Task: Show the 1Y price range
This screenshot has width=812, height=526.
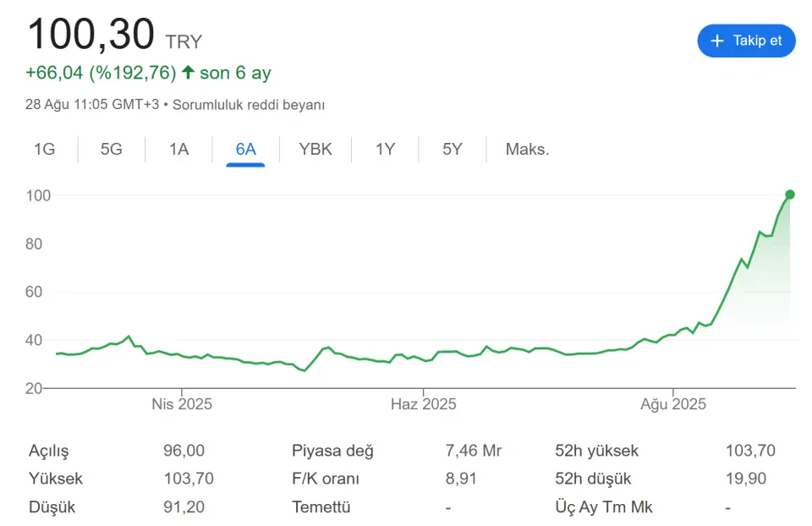Action: click(386, 149)
